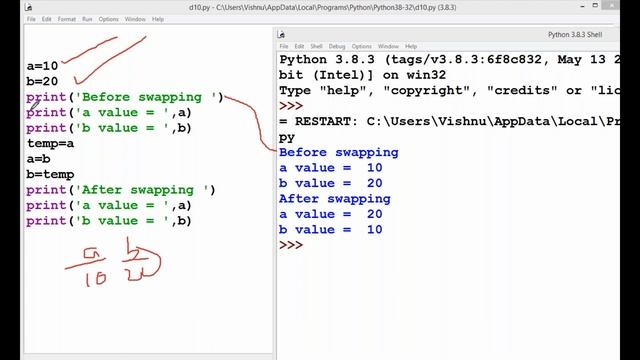Viewport: 640px width, 360px height.
Task: Click 'Before swapping' output in Shell
Action: 339,153
